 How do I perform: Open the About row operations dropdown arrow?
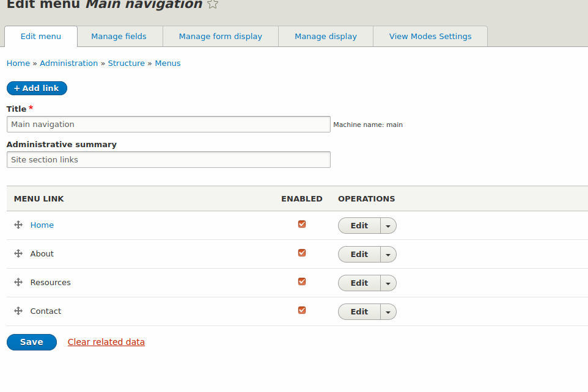coord(388,255)
